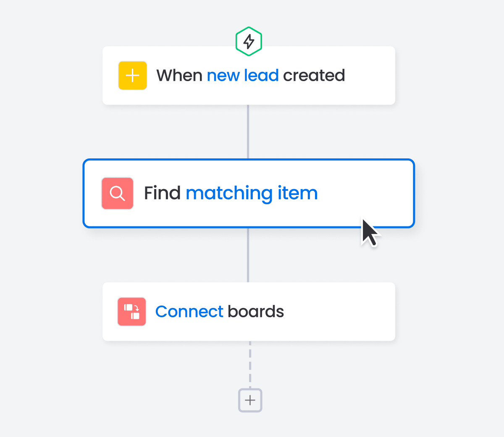This screenshot has width=504, height=437.
Task: Select the 'When new lead created' card
Action: point(249,76)
